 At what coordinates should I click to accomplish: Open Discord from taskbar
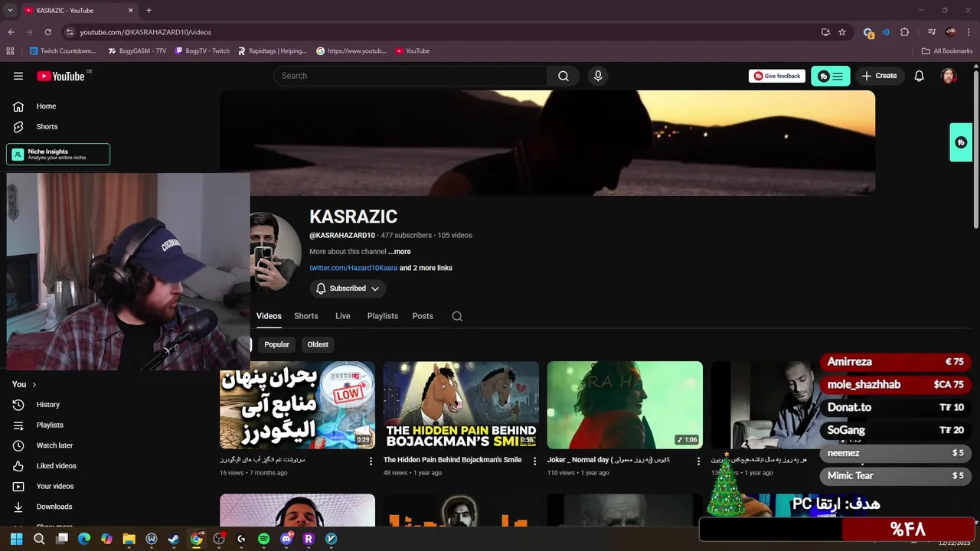pyautogui.click(x=286, y=539)
